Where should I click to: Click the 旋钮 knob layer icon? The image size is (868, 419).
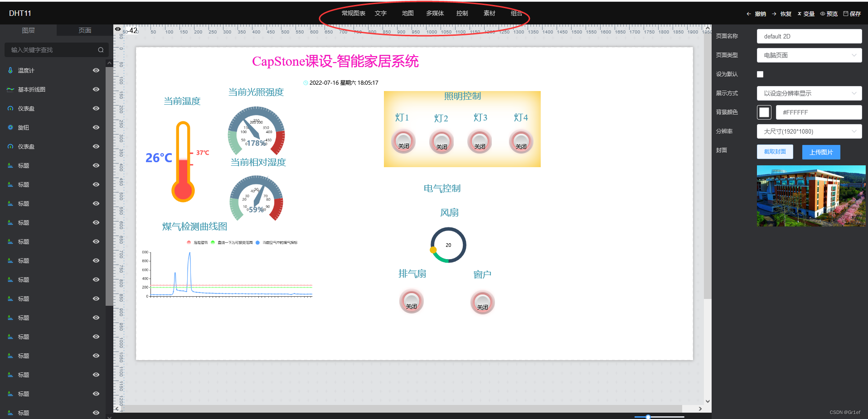(10, 127)
